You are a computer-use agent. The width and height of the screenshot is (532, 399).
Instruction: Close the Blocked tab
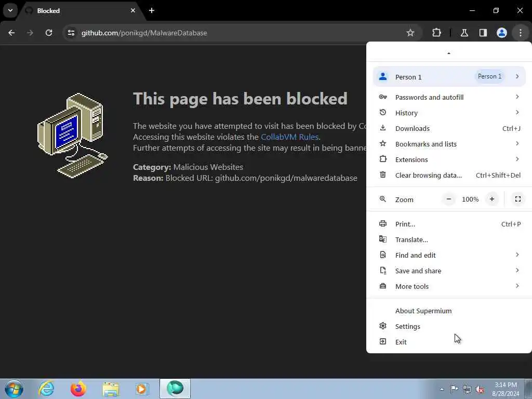133,10
